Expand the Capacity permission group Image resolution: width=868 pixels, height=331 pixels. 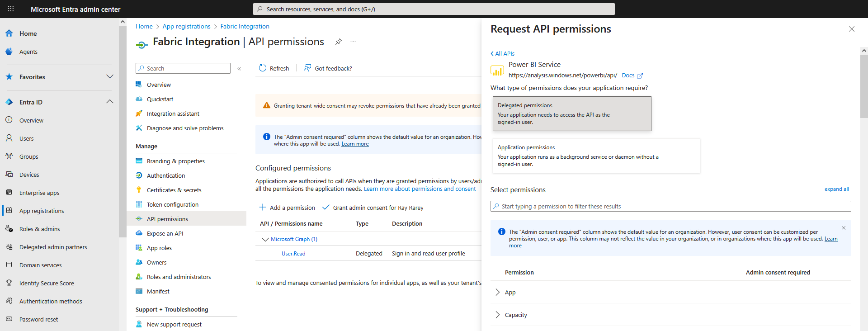coord(498,315)
